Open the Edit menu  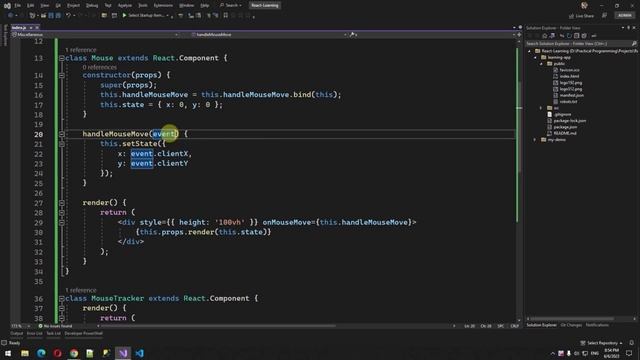[x=31, y=6]
